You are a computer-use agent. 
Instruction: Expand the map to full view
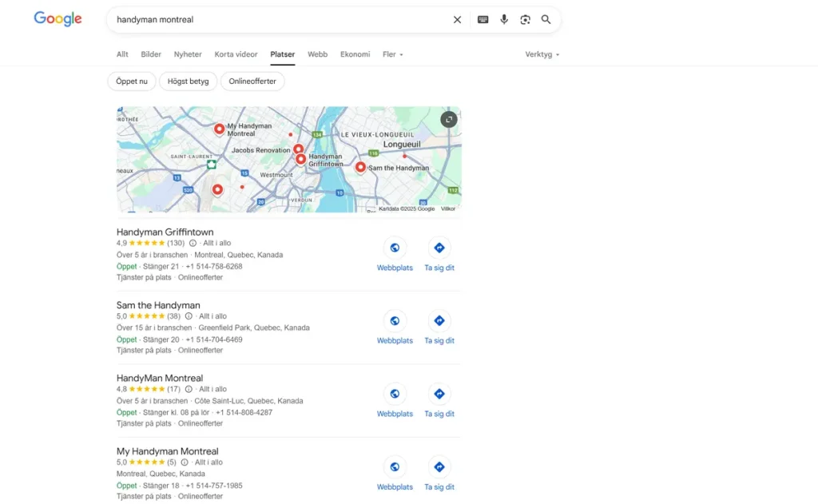[449, 119]
